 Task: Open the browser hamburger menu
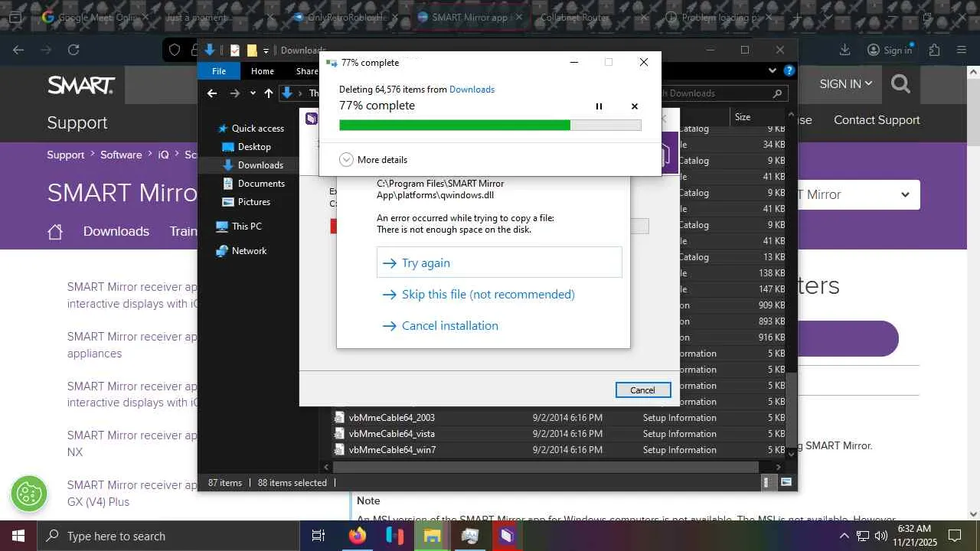[962, 50]
